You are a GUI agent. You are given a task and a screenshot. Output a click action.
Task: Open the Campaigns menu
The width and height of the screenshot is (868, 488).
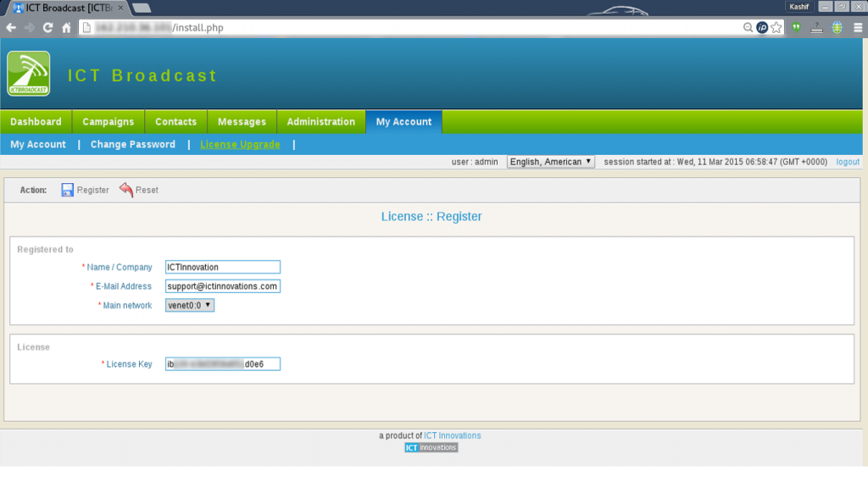108,122
